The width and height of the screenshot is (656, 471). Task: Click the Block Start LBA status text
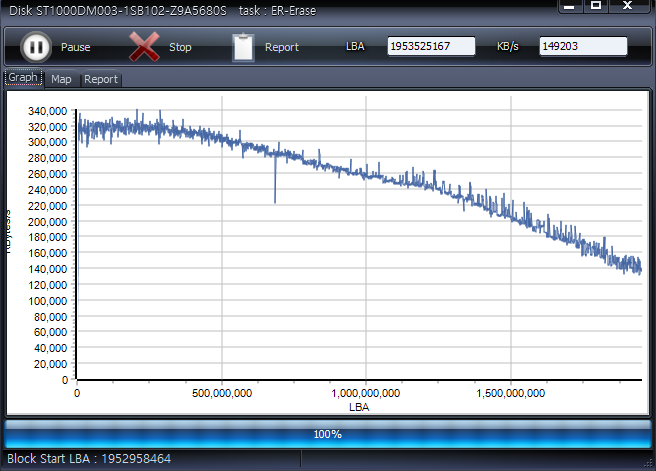pos(89,458)
